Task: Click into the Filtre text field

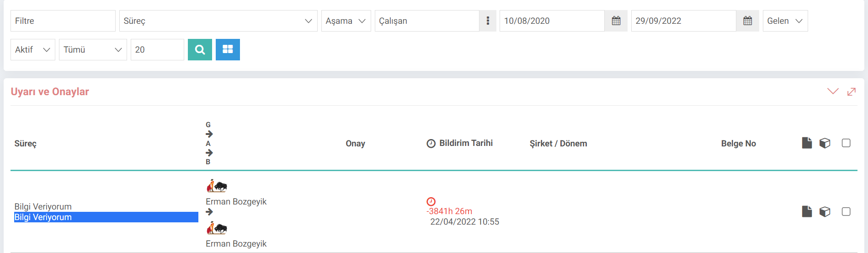Action: point(63,21)
